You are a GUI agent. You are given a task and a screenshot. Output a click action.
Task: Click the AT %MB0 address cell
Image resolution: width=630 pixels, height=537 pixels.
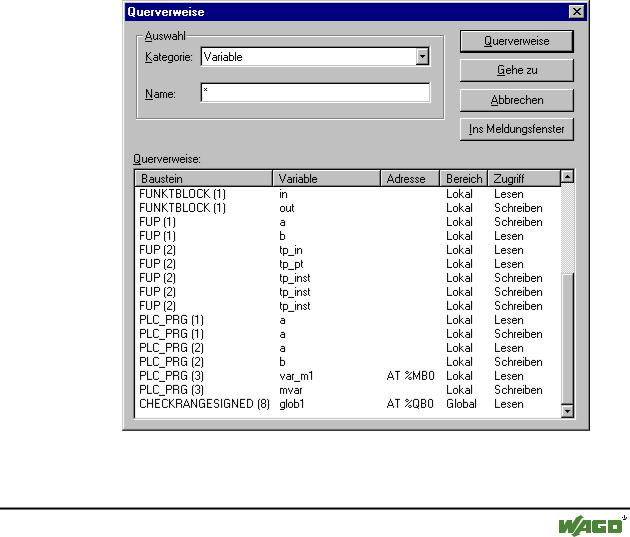coord(410,376)
